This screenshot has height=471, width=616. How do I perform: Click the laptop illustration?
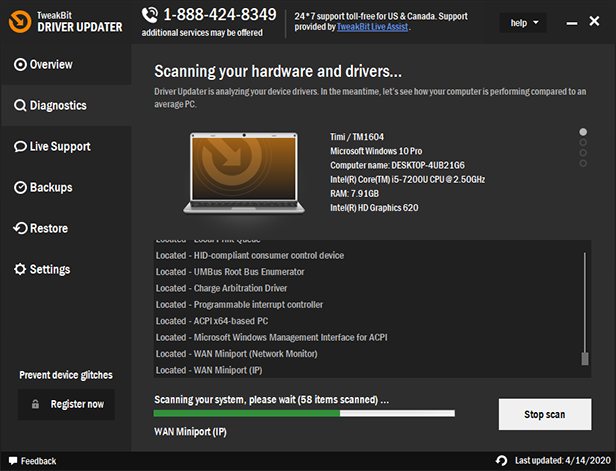pos(244,173)
